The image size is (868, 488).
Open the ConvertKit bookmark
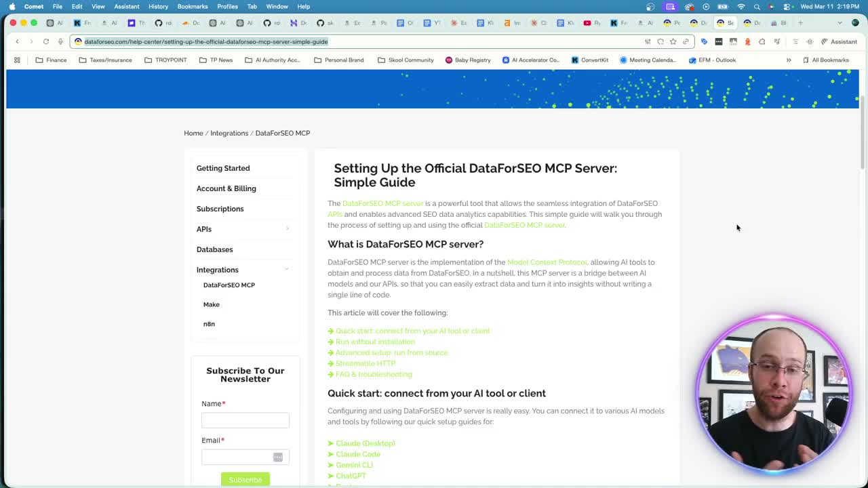pos(589,60)
